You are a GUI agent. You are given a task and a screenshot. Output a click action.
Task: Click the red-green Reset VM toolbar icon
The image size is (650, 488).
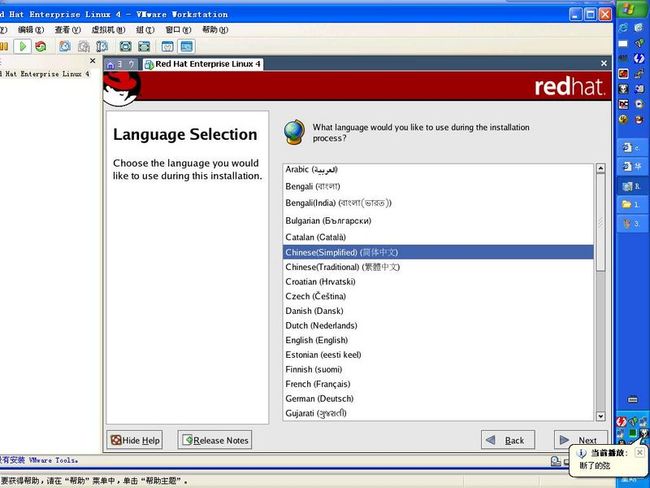click(41, 46)
